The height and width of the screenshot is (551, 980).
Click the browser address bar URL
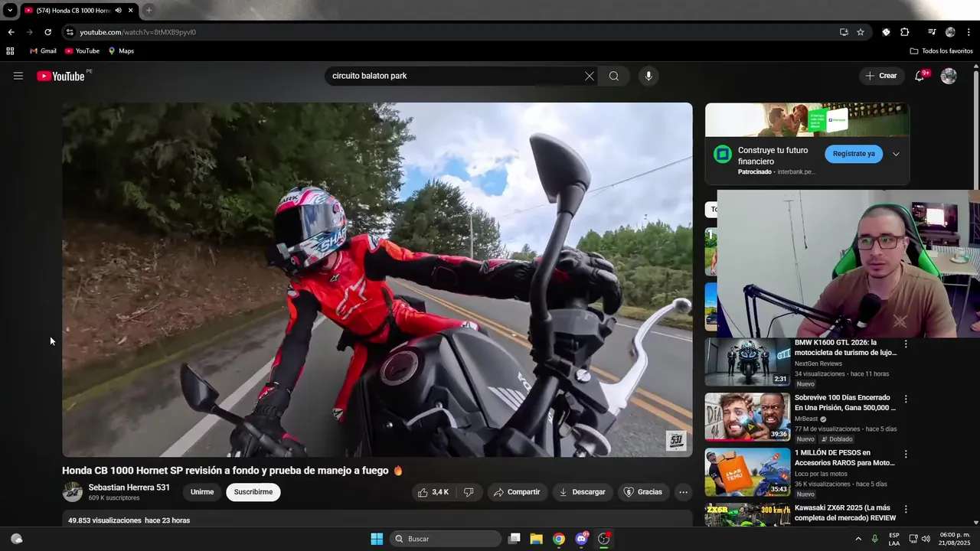pyautogui.click(x=138, y=32)
